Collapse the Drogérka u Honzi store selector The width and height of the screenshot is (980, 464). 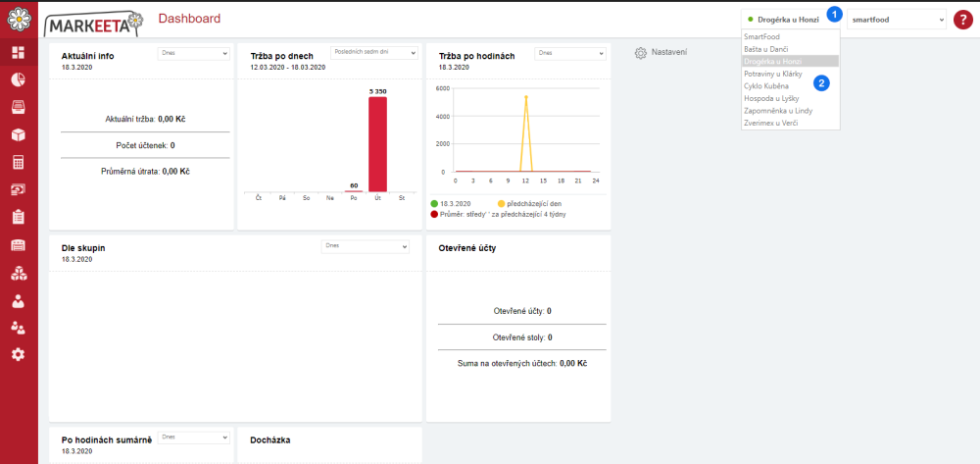[x=791, y=20]
